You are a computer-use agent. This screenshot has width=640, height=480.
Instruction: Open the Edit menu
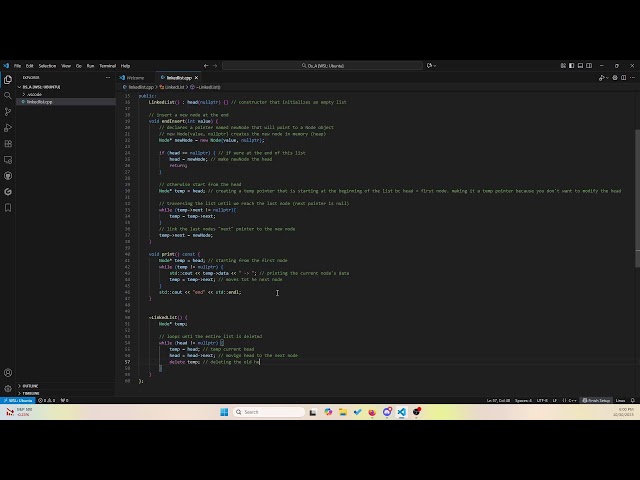click(x=30, y=66)
